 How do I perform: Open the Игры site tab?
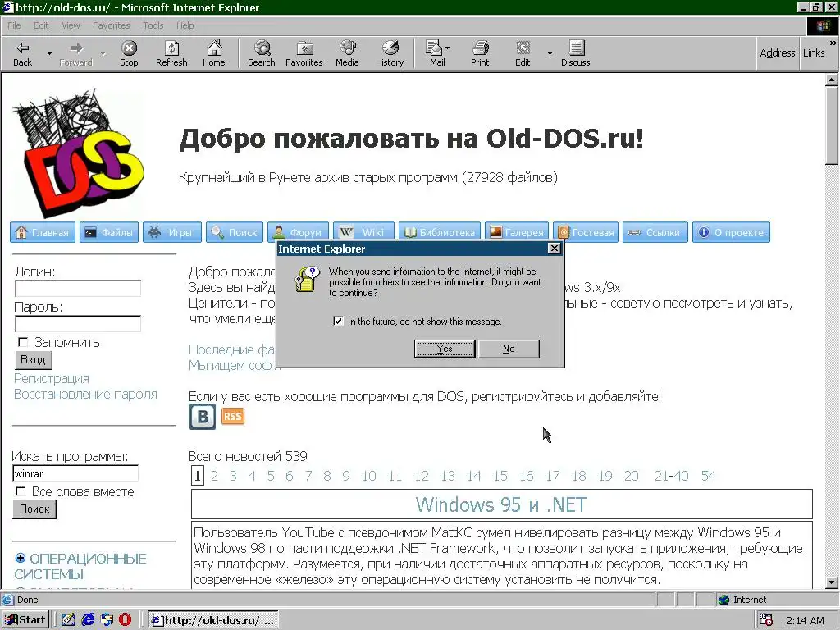coord(172,232)
